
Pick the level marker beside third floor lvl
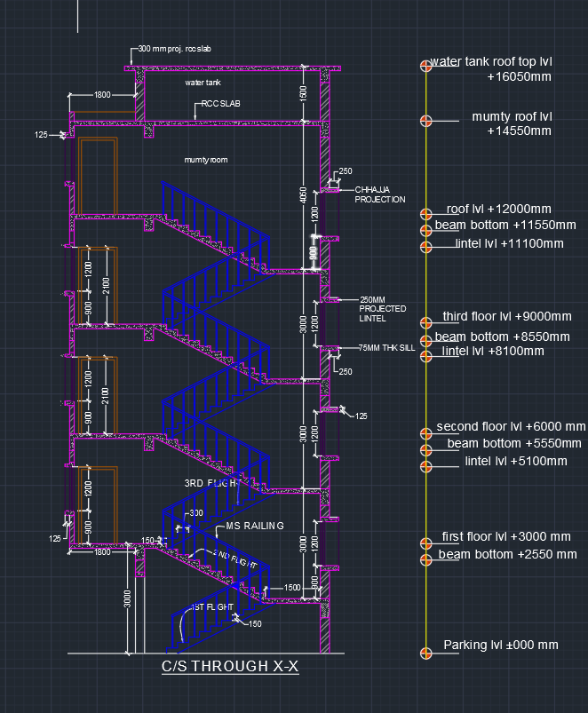pos(425,322)
